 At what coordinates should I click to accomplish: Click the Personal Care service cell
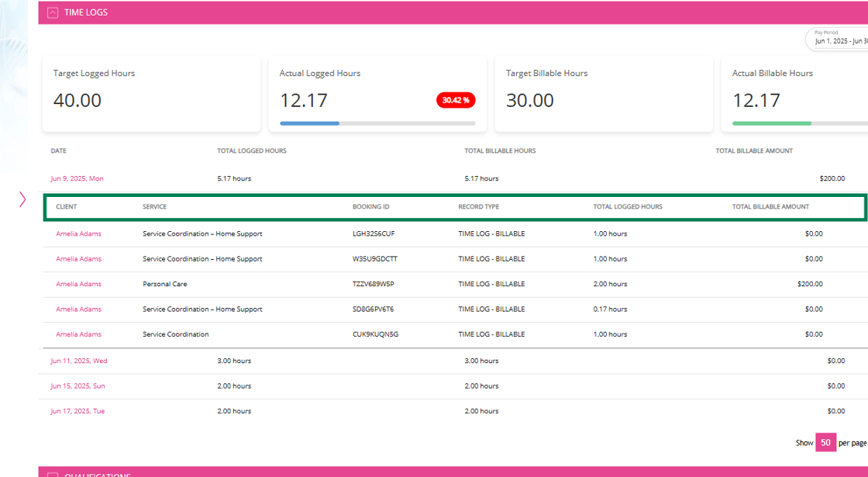(165, 284)
